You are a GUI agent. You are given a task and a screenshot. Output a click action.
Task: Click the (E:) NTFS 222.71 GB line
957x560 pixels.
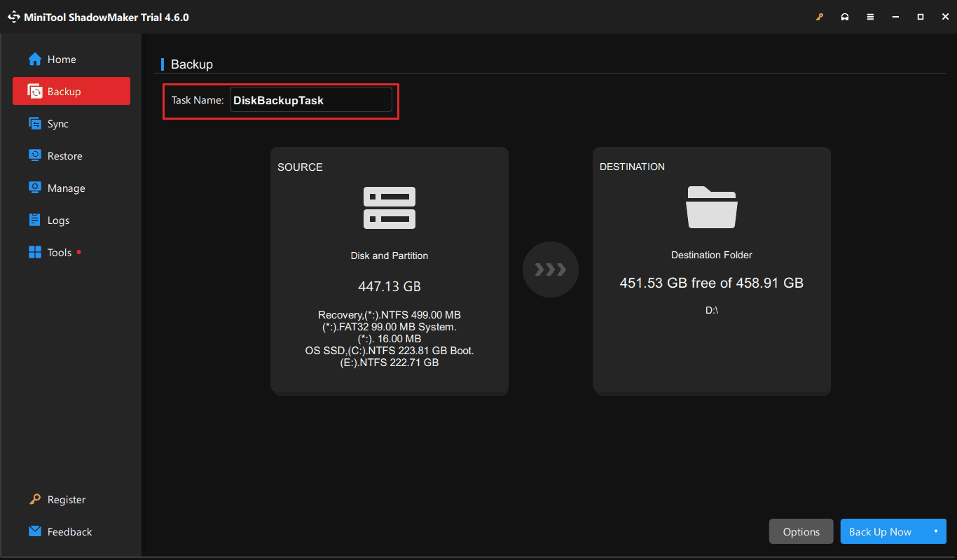click(390, 363)
